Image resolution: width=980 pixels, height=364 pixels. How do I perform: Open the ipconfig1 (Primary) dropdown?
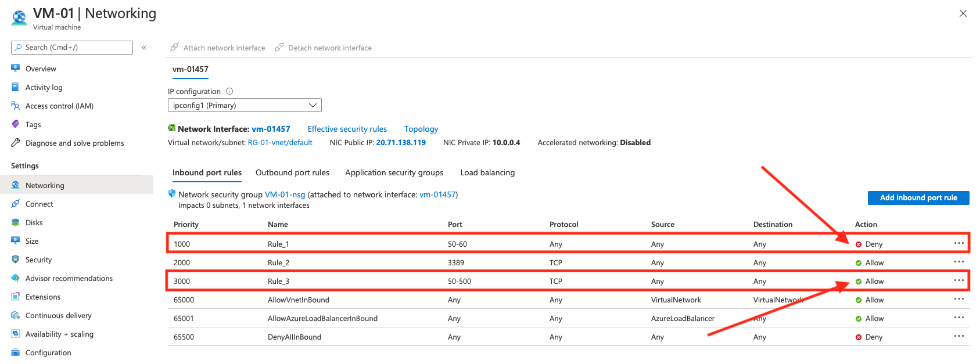[x=245, y=105]
